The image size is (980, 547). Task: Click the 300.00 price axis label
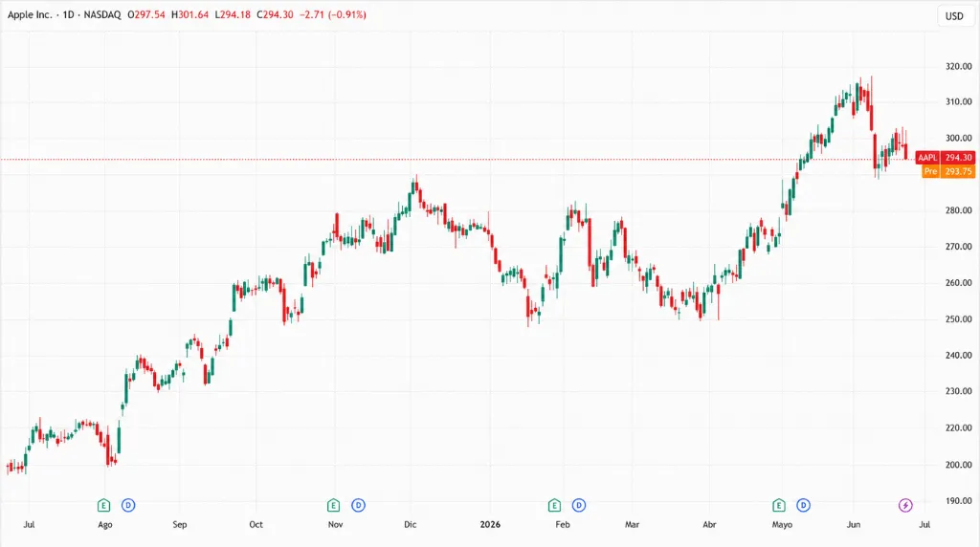[x=958, y=138]
